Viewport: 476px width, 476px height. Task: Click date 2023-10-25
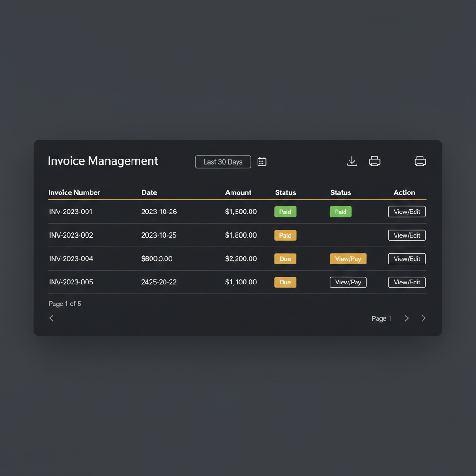[x=159, y=235]
